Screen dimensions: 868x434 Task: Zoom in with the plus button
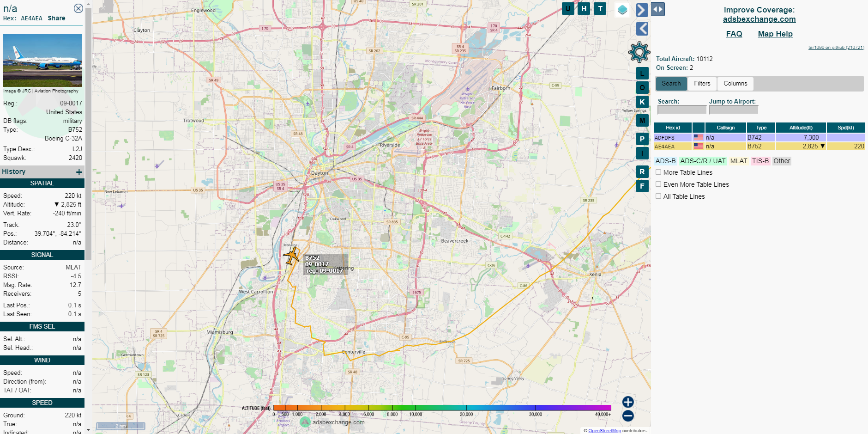coord(628,402)
